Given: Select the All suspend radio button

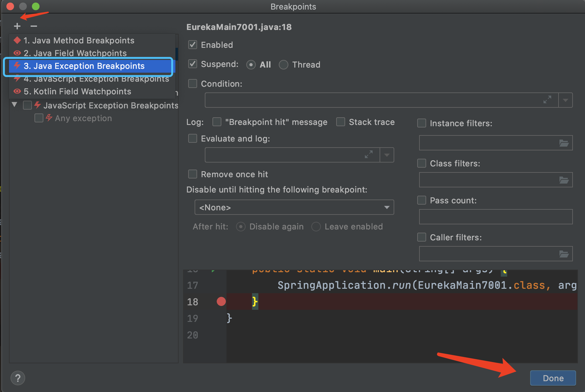Looking at the screenshot, I should 251,65.
